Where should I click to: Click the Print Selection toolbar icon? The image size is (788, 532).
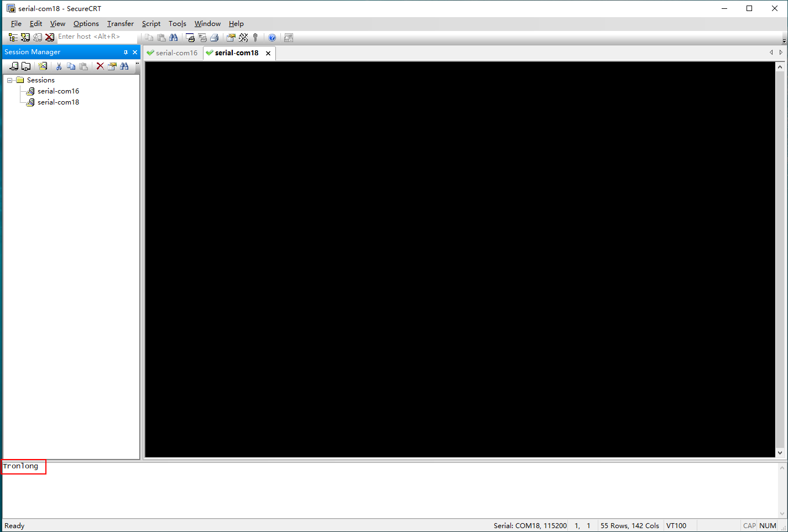[202, 38]
